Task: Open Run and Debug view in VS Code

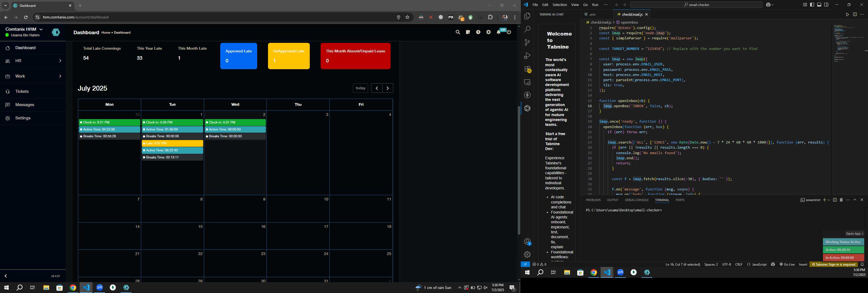Action: [527, 56]
